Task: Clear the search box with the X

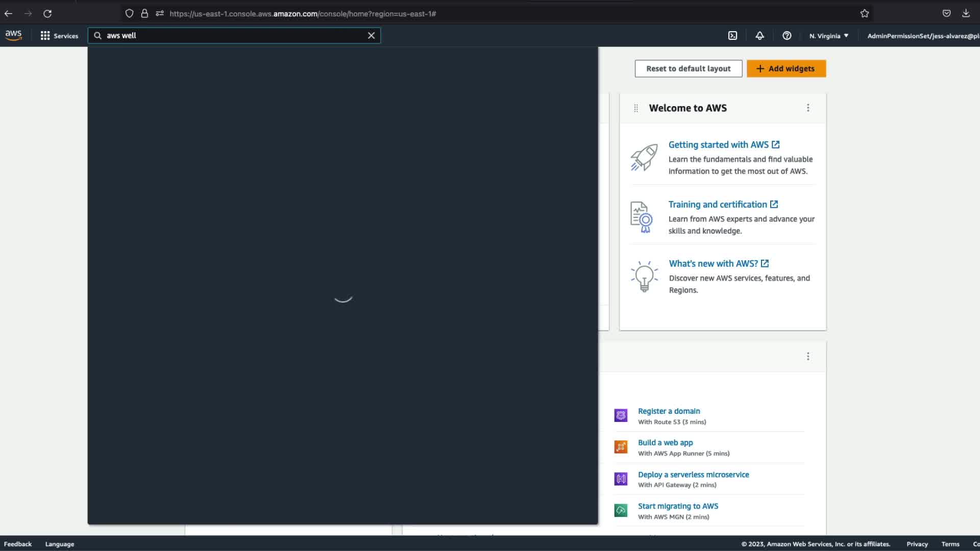Action: click(x=371, y=36)
